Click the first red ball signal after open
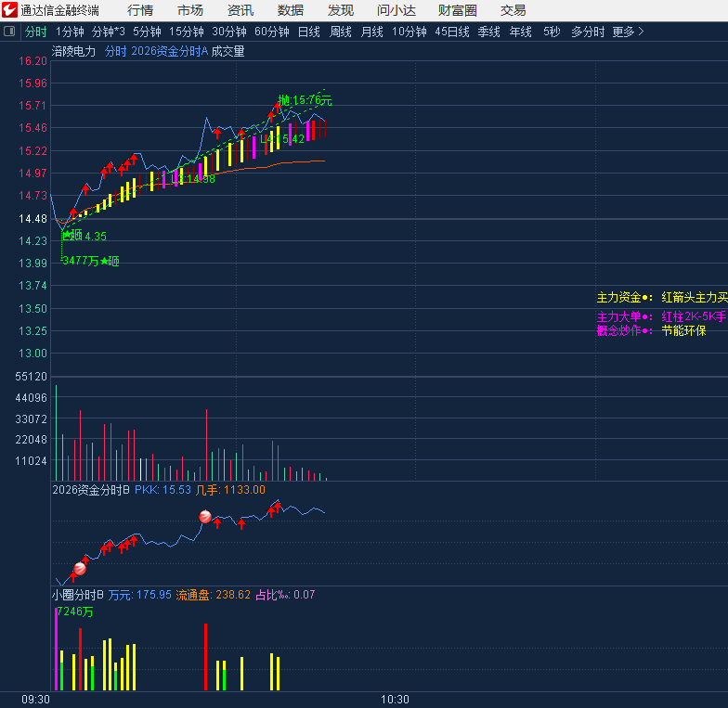Viewport: 728px width, 708px height. 80,568
